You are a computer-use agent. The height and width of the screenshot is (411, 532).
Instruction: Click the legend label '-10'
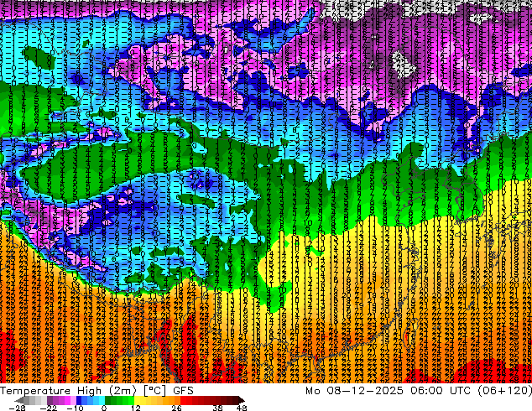75,408
